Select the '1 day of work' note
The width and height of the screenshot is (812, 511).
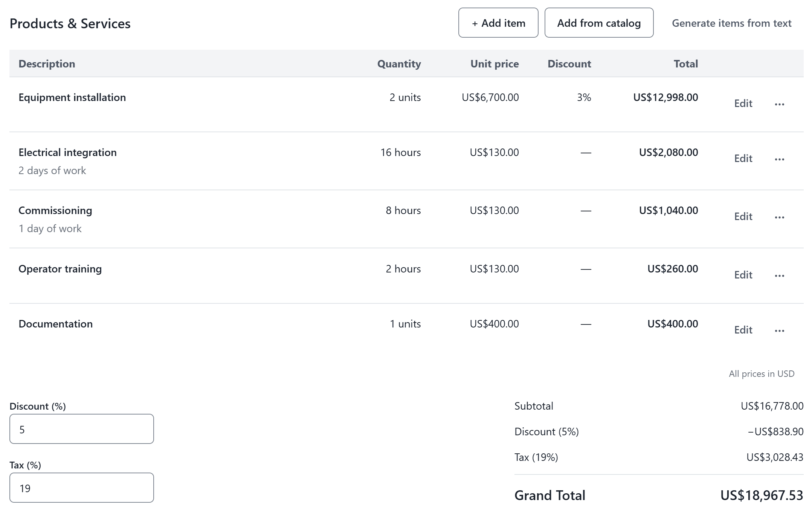pos(50,229)
